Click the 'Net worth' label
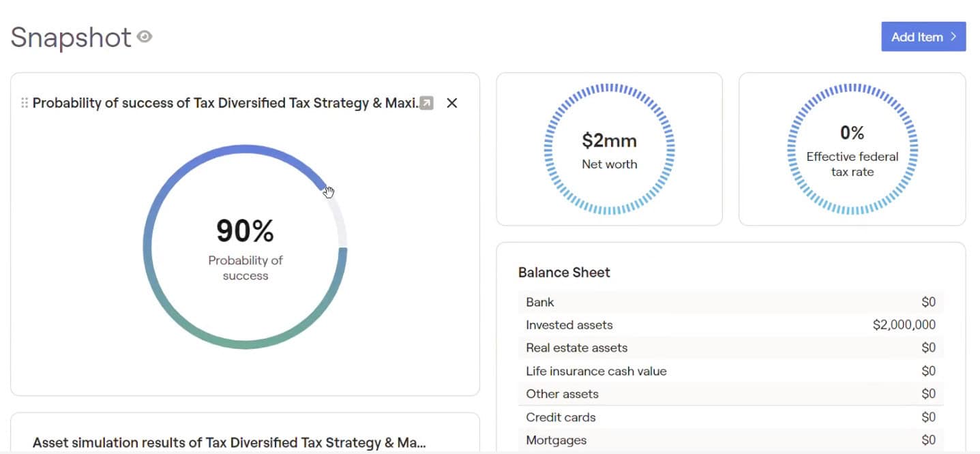 pyautogui.click(x=609, y=164)
